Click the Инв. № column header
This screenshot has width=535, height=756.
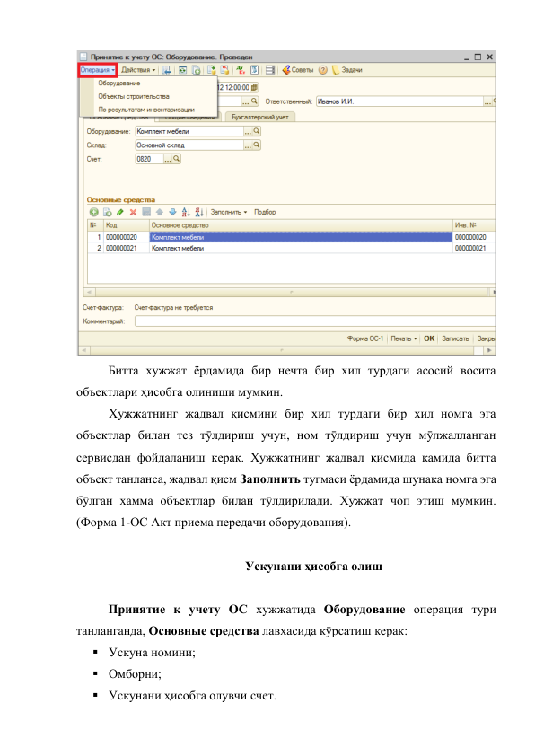tap(474, 225)
